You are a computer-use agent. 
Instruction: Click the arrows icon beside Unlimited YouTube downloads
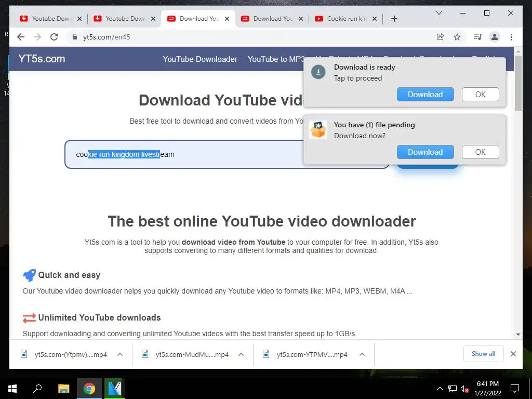[29, 318]
